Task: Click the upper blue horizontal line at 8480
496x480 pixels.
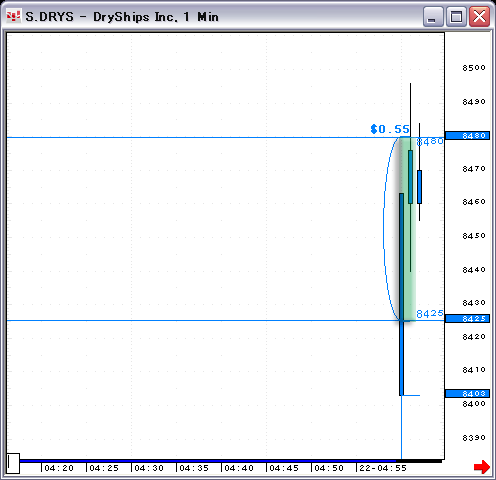Action: 200,137
